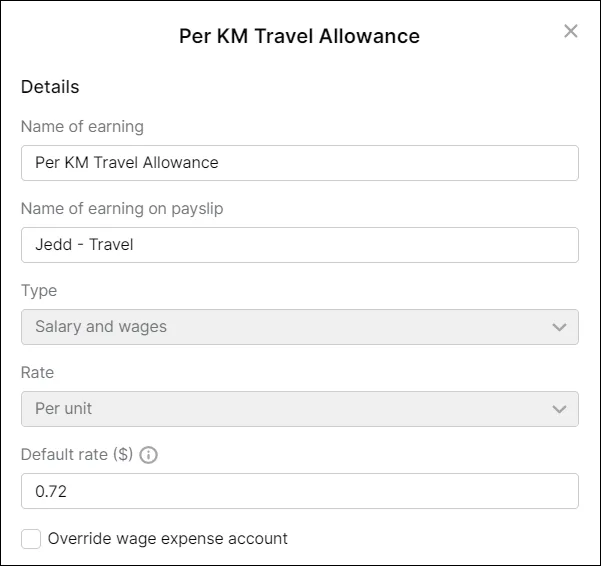Click the info icon beside Default rate
The image size is (601, 566).
[x=149, y=455]
